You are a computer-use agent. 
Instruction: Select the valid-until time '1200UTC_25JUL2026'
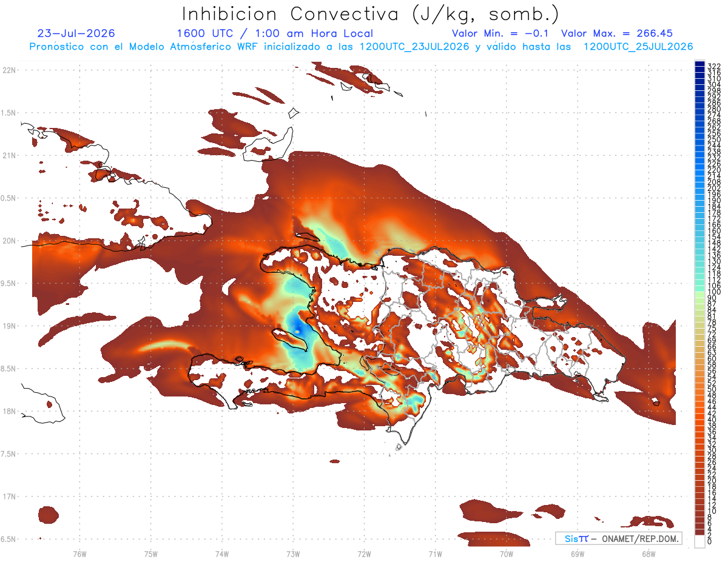click(x=638, y=46)
